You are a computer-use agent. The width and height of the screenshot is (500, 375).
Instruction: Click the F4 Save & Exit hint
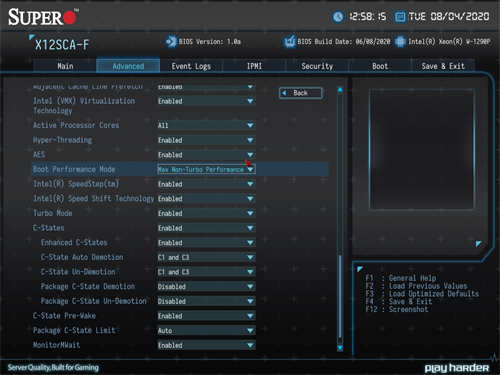[399, 302]
